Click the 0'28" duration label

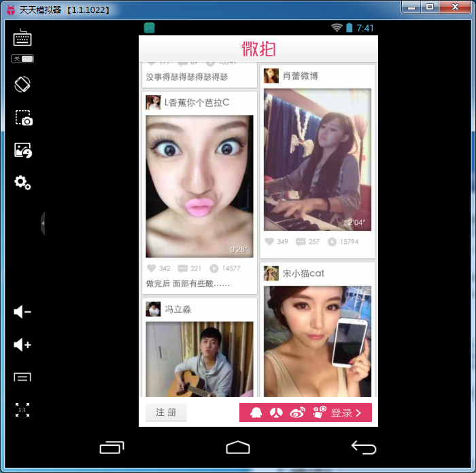click(x=239, y=249)
